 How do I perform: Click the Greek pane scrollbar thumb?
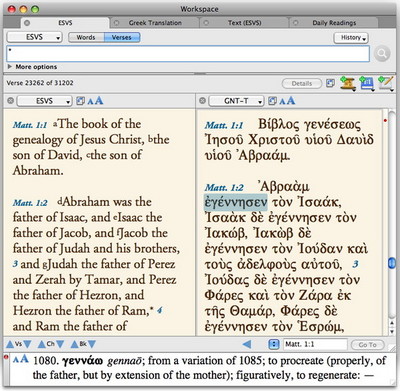pyautogui.click(x=392, y=263)
